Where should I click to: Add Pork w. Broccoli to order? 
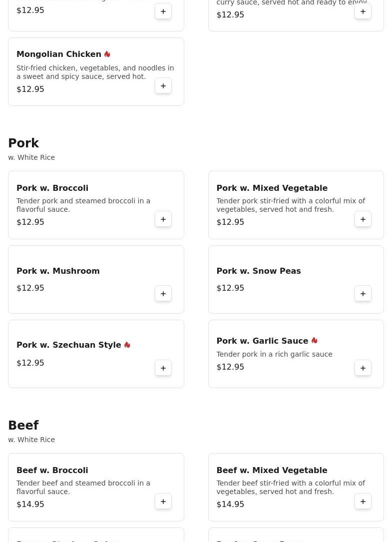163,219
